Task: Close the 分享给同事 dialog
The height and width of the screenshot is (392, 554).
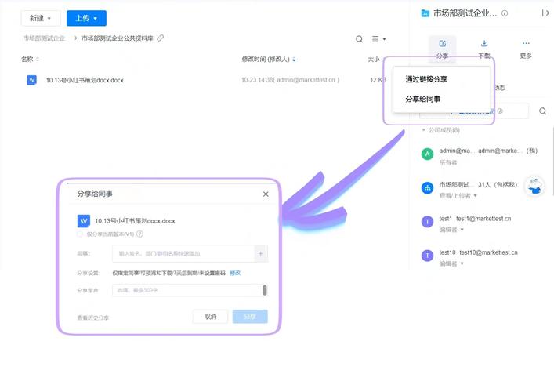Action: click(x=266, y=194)
